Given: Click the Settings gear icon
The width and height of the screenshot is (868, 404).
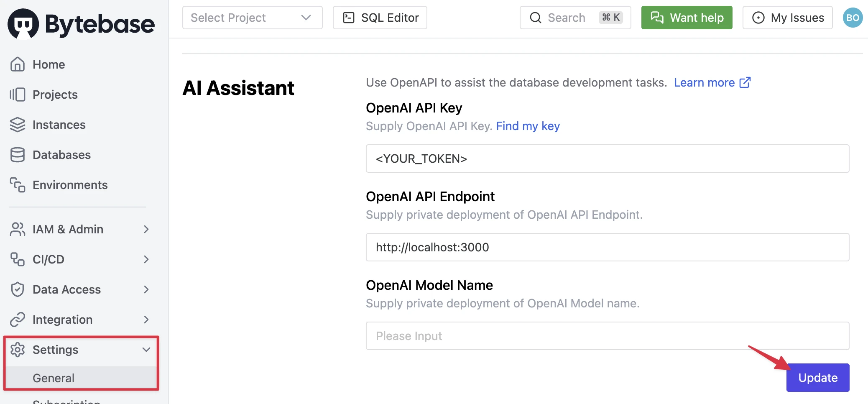Looking at the screenshot, I should tap(18, 350).
